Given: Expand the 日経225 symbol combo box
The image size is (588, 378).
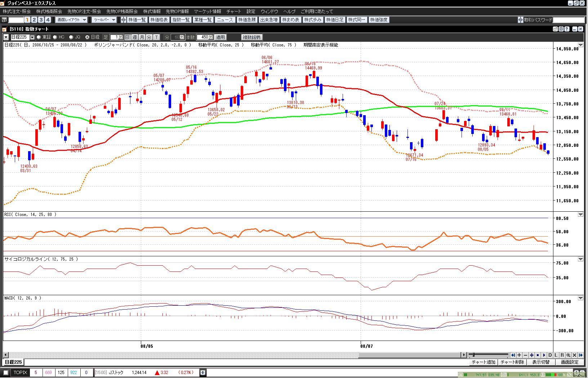Looking at the screenshot, I should click(32, 37).
